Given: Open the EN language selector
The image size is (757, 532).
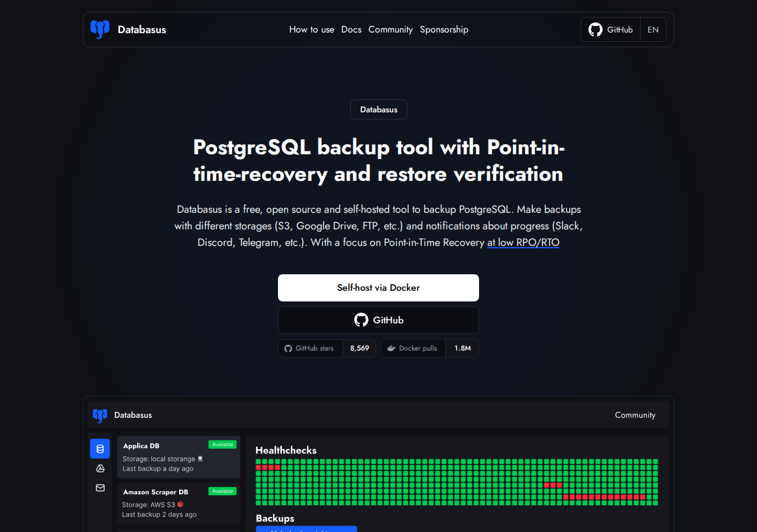Looking at the screenshot, I should coord(653,30).
